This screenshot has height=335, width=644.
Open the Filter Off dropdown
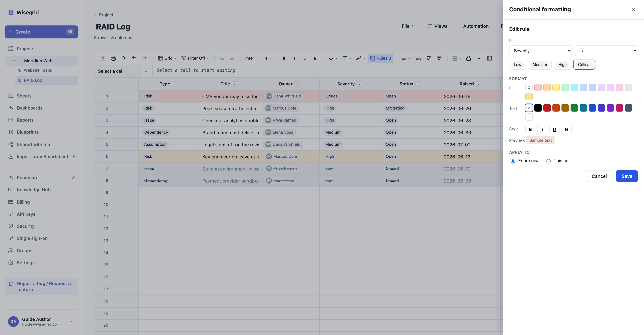[195, 58]
